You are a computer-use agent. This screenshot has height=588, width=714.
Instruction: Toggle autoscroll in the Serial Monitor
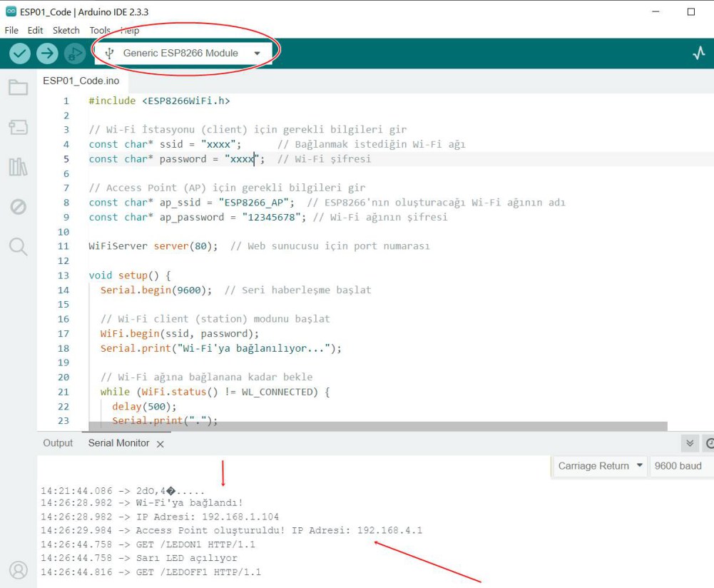pyautogui.click(x=690, y=443)
